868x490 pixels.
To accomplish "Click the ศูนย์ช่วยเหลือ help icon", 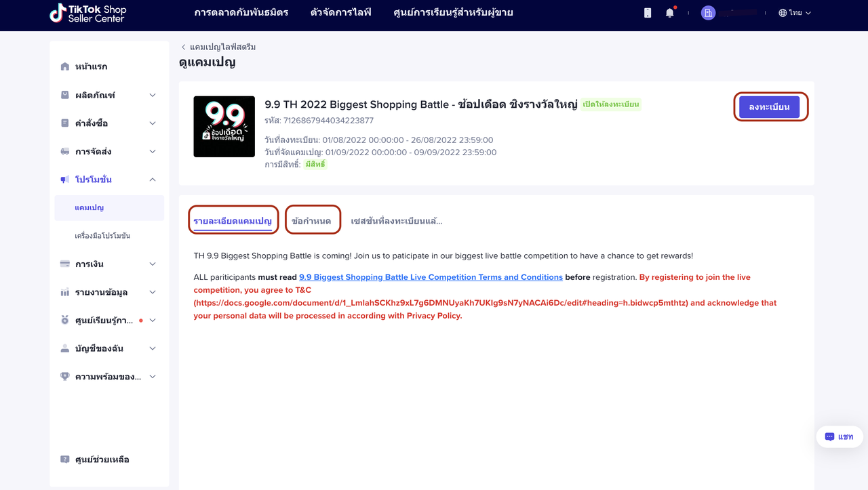I will (x=65, y=460).
